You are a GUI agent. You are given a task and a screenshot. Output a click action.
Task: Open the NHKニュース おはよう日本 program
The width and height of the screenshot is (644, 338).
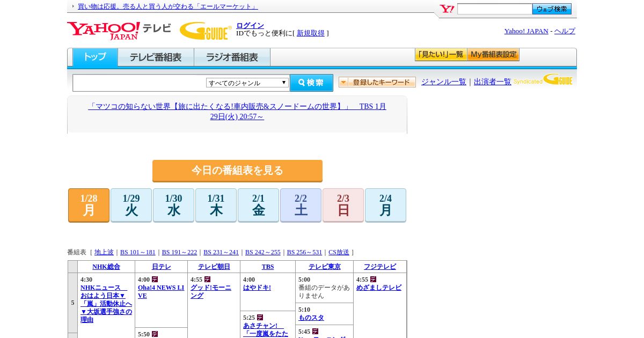pos(106,304)
